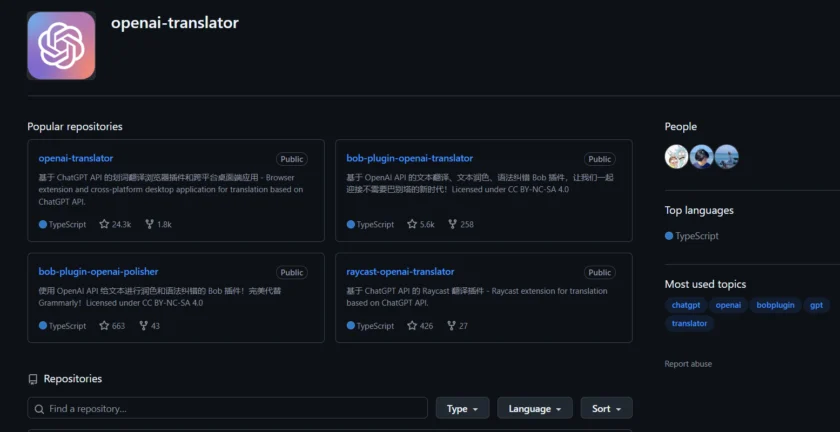Click the star icon showing 663
Image resolution: width=840 pixels, height=432 pixels.
pyautogui.click(x=104, y=325)
